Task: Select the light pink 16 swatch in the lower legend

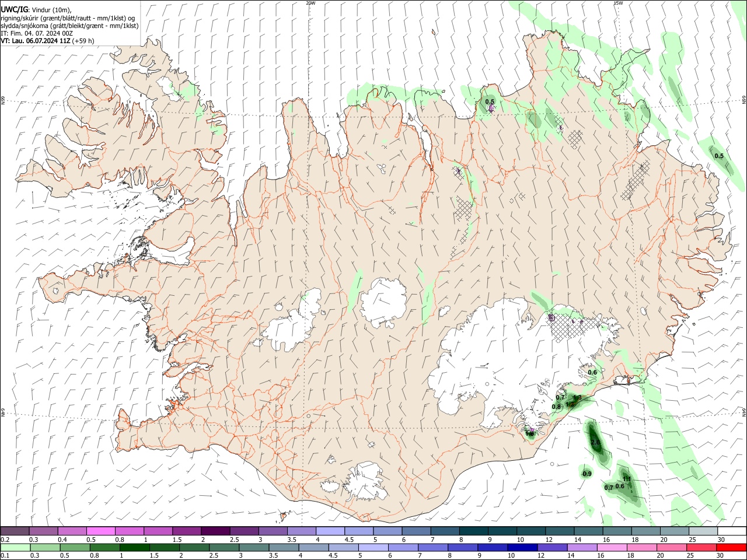Action: pos(612,547)
